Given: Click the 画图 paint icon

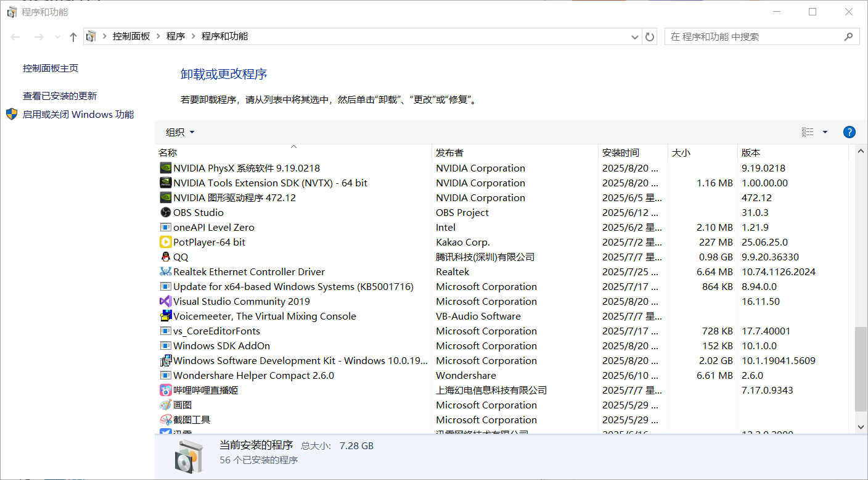Looking at the screenshot, I should (165, 405).
